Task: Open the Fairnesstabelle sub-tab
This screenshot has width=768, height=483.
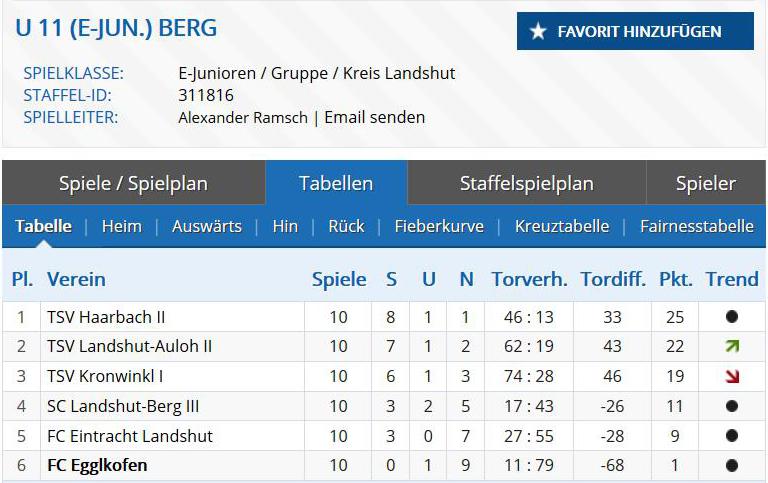Action: click(696, 226)
